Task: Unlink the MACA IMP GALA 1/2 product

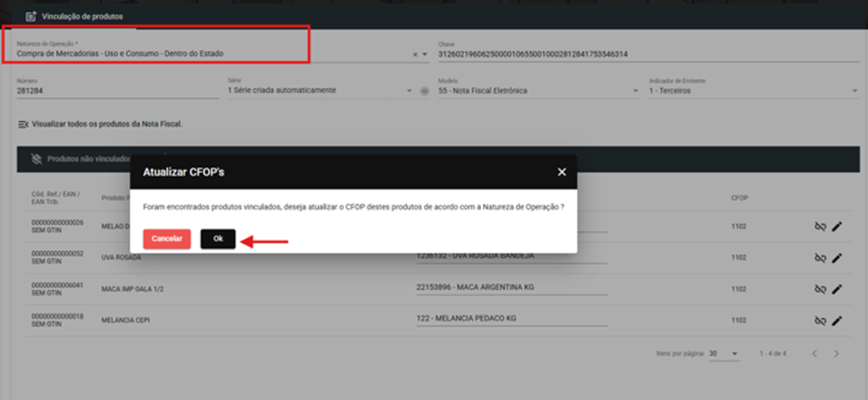Action: pyautogui.click(x=820, y=288)
